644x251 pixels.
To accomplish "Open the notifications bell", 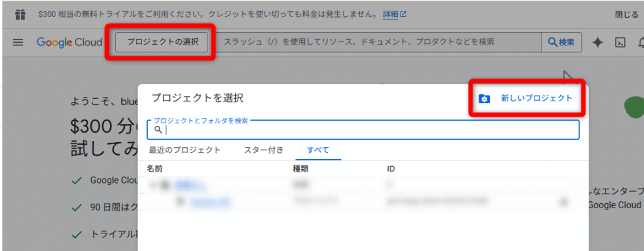I will [x=641, y=42].
